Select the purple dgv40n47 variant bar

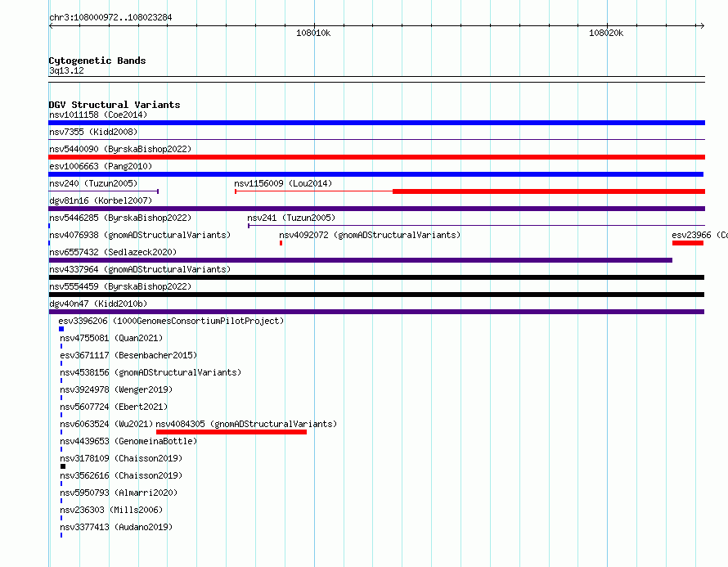click(x=376, y=312)
